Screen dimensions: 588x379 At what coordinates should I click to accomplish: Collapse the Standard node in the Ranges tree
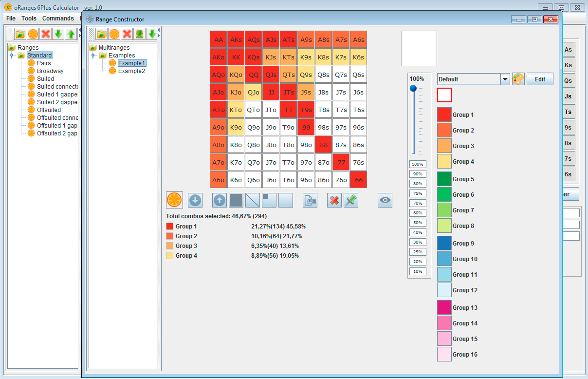(x=11, y=55)
